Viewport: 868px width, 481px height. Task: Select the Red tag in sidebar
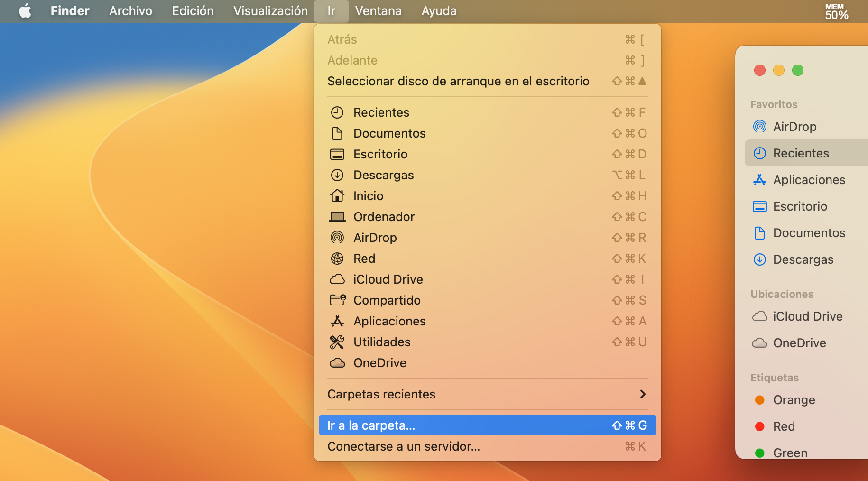click(784, 426)
